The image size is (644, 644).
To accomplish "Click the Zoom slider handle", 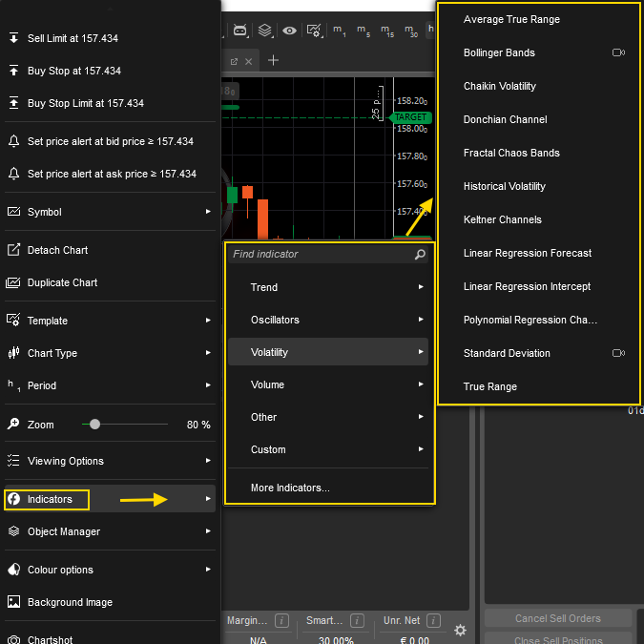I will pos(94,424).
